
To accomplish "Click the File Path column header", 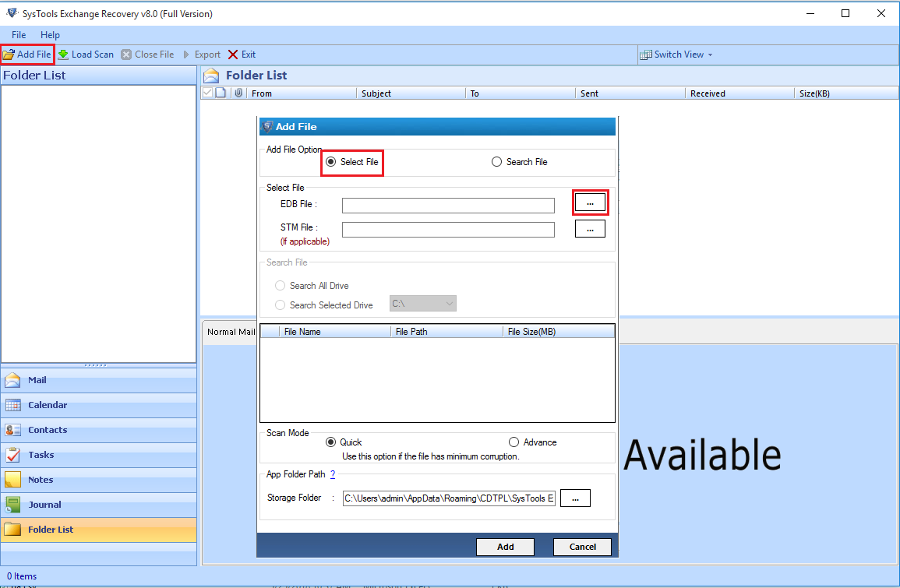I will point(447,332).
